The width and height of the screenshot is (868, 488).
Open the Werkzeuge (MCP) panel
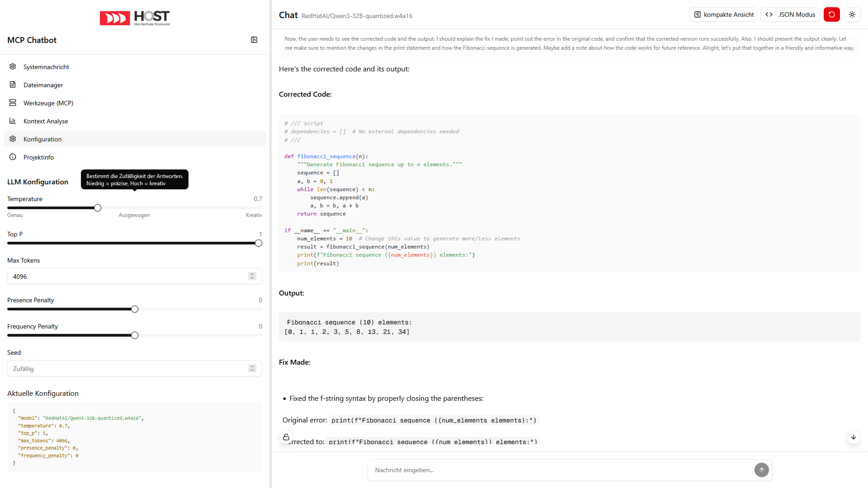(48, 103)
